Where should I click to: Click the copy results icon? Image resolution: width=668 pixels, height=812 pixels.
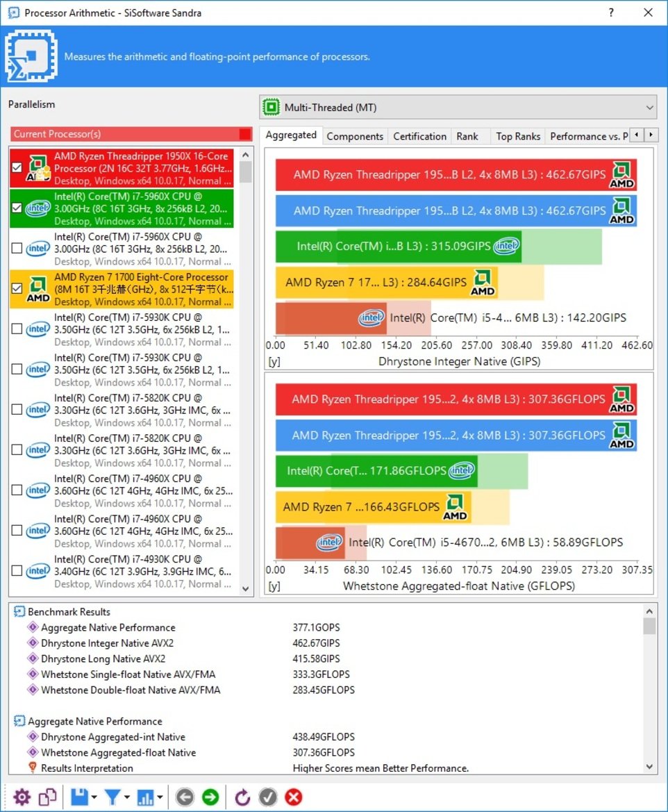(x=48, y=797)
